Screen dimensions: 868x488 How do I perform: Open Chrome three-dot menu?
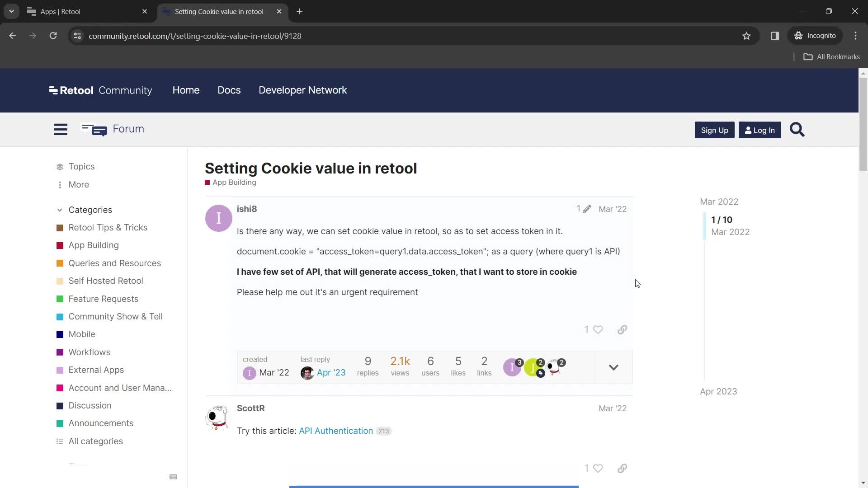pos(855,36)
